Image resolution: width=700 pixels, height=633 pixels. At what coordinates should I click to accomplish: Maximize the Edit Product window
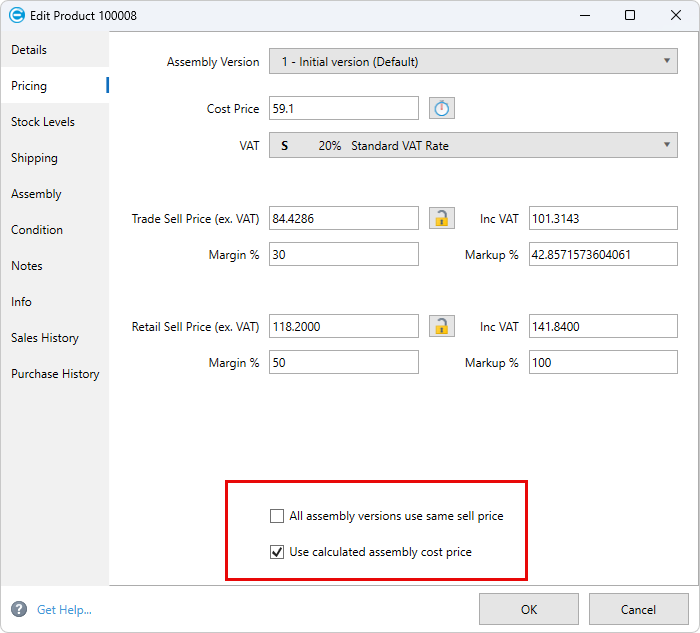(x=629, y=15)
